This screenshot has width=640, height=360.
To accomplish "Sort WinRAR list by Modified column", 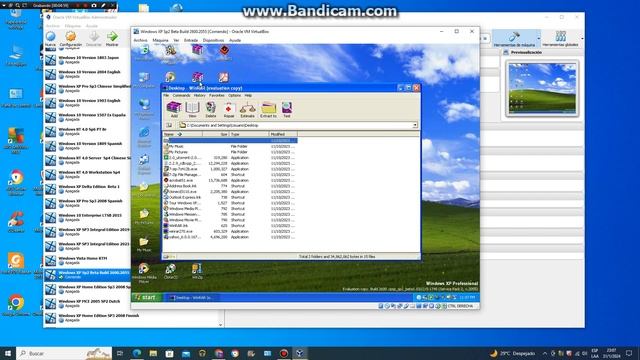I will [283, 134].
